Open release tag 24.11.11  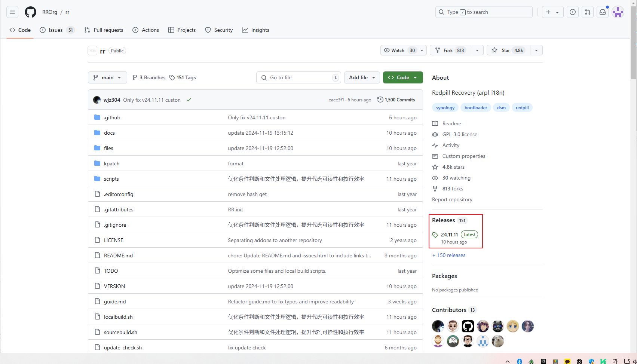coord(449,235)
